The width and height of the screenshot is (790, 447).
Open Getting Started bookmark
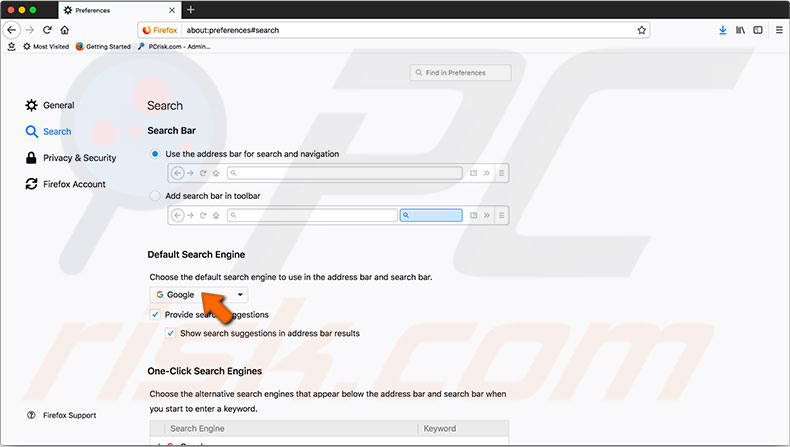coord(103,46)
